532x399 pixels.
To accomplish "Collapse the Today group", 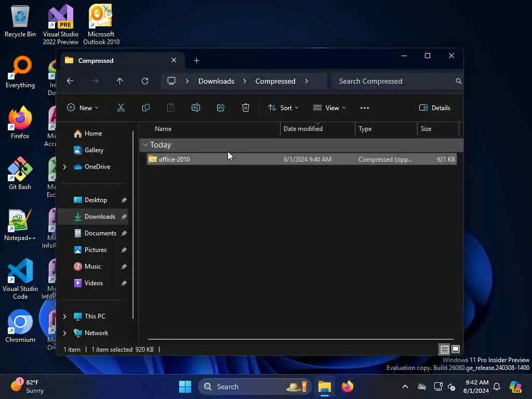I will point(145,145).
